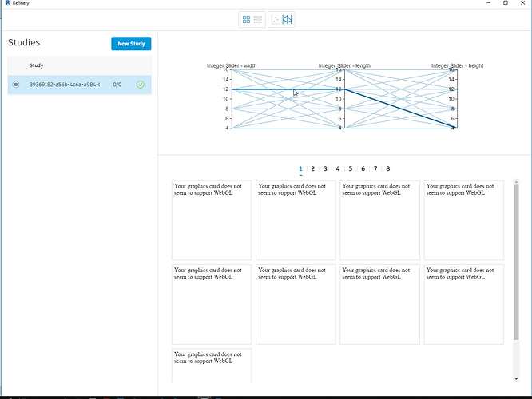Screen dimensions: 532x399
Task: Click the Integer Slider - length axis label
Action: click(x=344, y=65)
